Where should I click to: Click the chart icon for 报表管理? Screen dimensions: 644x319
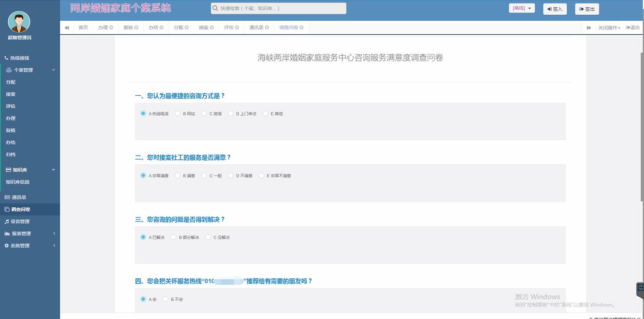7,234
